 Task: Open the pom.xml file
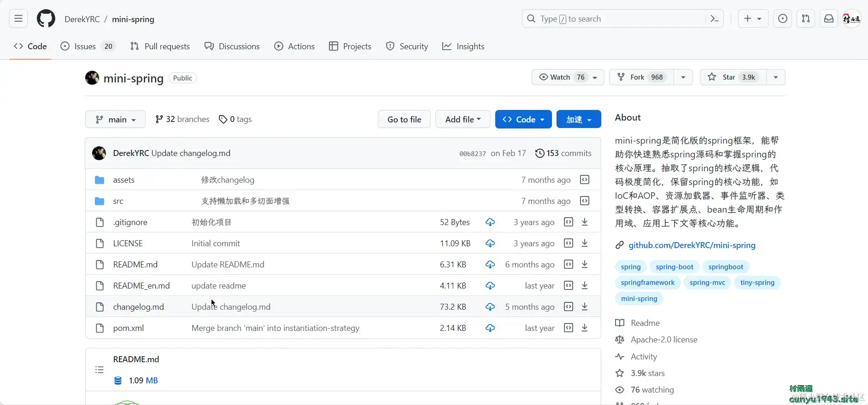click(x=129, y=328)
